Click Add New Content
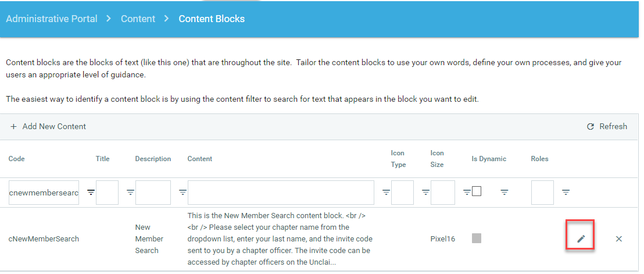Viewport: 644px width, 274px height. (x=48, y=126)
